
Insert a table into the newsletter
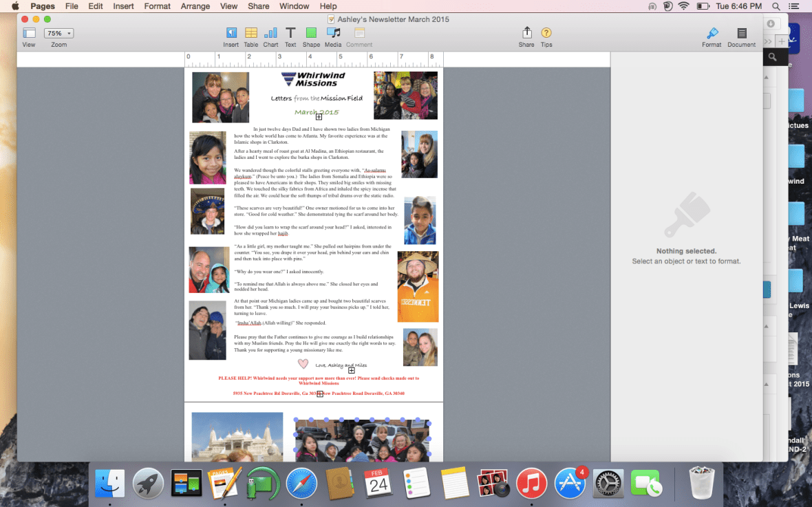pos(250,34)
